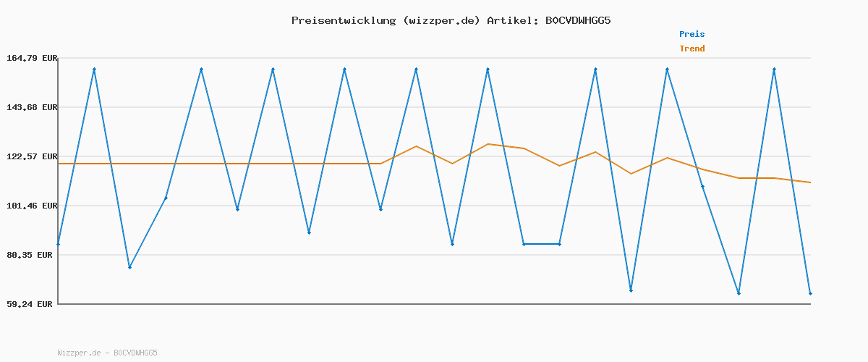Click wizzper.de in the chart title
The width and height of the screenshot is (868, 362).
[x=440, y=20]
